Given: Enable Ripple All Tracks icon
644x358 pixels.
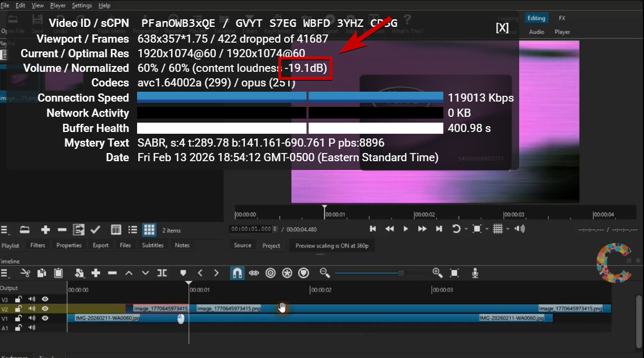Looking at the screenshot, I should coord(287,273).
